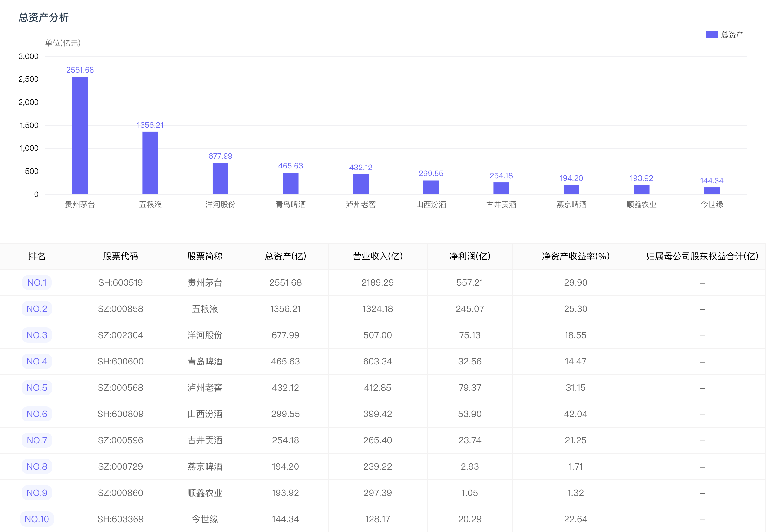The height and width of the screenshot is (532, 766).
Task: Select the 青岛啤酒 chart bar
Action: 291,183
